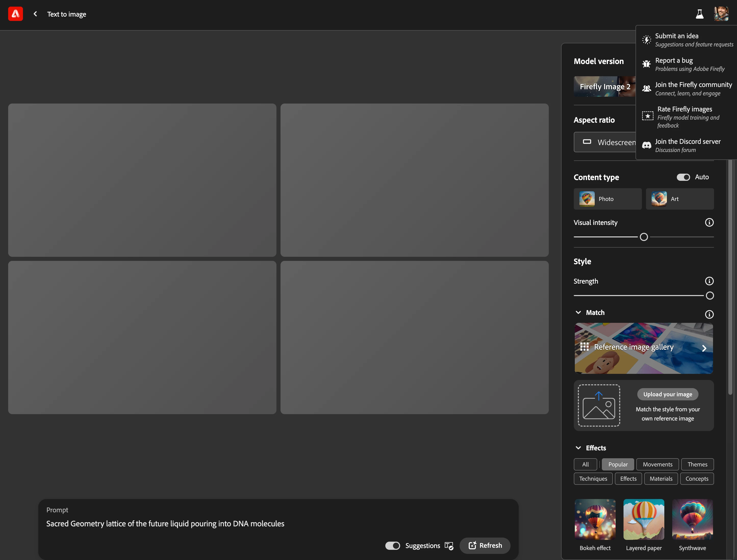Click the Strength info icon
Viewport: 737px width, 560px height.
(x=709, y=281)
